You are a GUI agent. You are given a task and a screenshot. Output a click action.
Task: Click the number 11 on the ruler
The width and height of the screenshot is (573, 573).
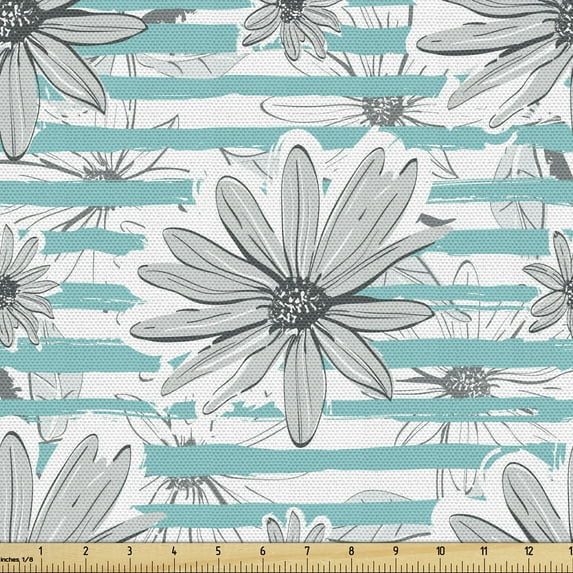click(484, 551)
